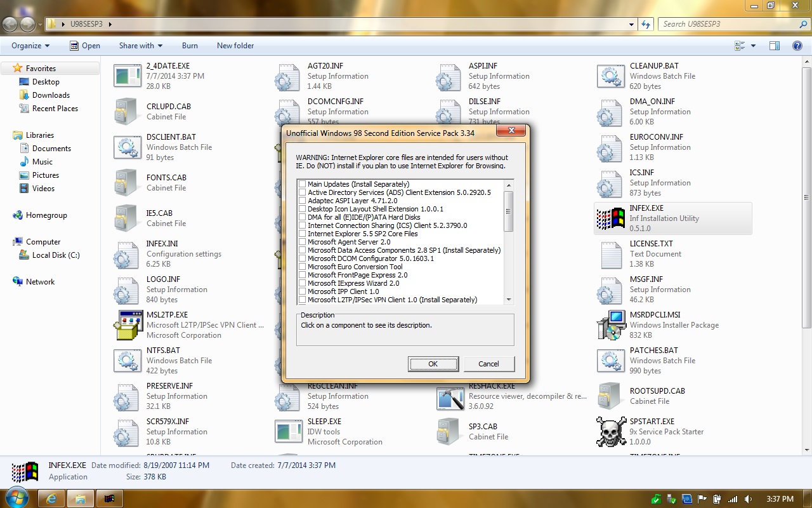
Task: Open the Organize dropdown menu
Action: [30, 46]
